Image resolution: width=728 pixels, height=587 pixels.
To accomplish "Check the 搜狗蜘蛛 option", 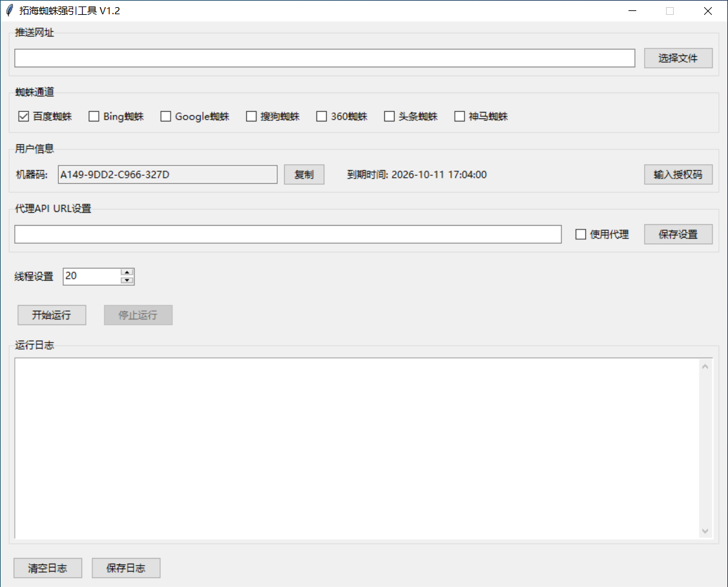I will click(251, 116).
